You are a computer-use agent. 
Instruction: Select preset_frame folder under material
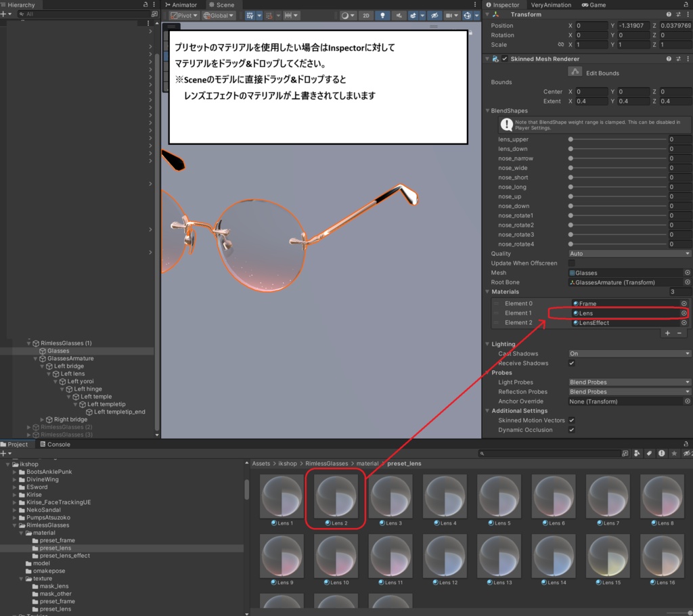[57, 540]
